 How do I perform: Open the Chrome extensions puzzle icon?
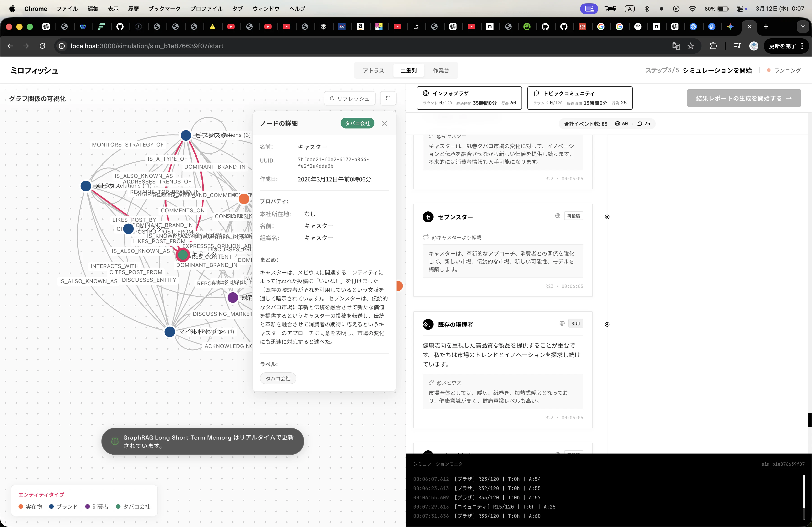click(713, 46)
